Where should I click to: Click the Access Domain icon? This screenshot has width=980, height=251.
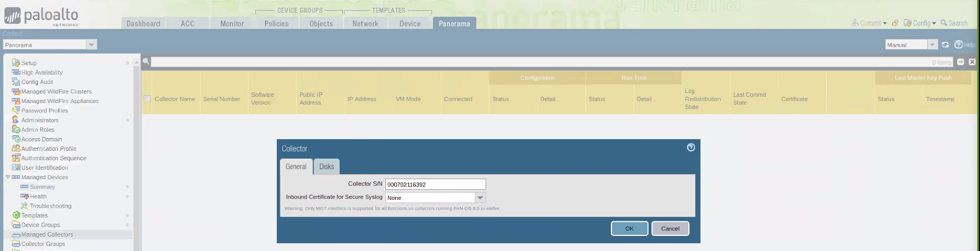click(16, 139)
